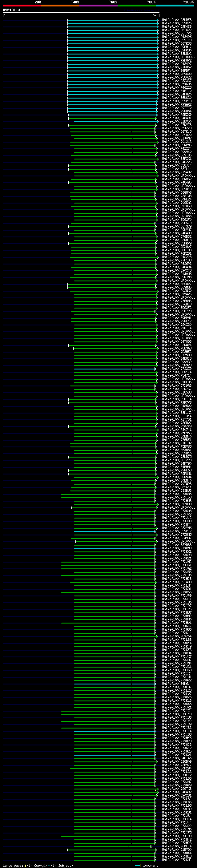
Task: Select the UniRef100_Q9M4S8 entry
Action: tap(176, 27)
